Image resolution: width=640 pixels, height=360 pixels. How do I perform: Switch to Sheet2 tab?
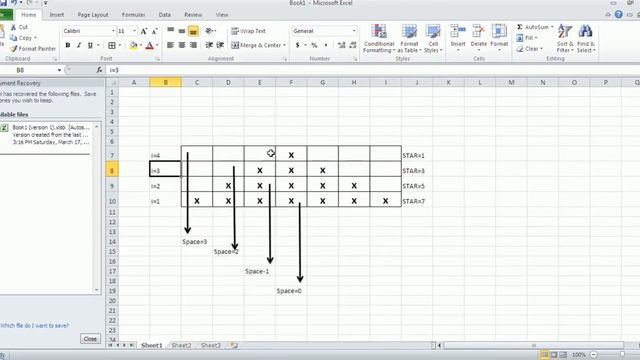(181, 345)
